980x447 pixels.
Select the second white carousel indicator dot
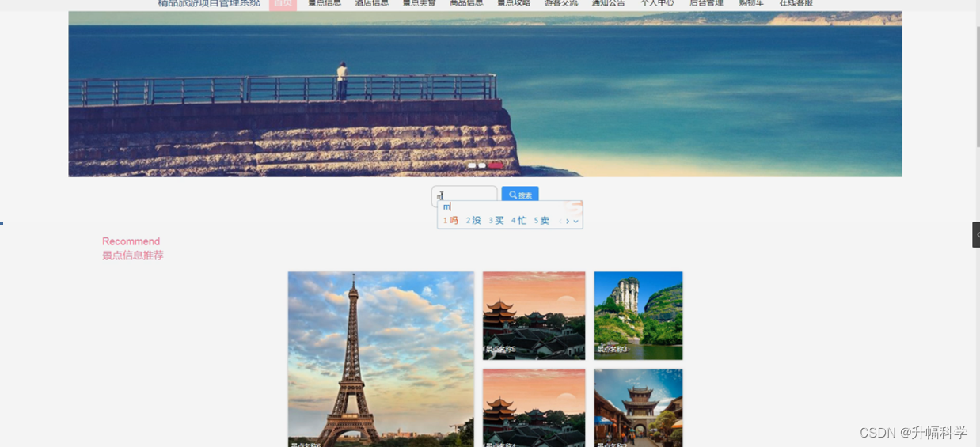pos(481,165)
